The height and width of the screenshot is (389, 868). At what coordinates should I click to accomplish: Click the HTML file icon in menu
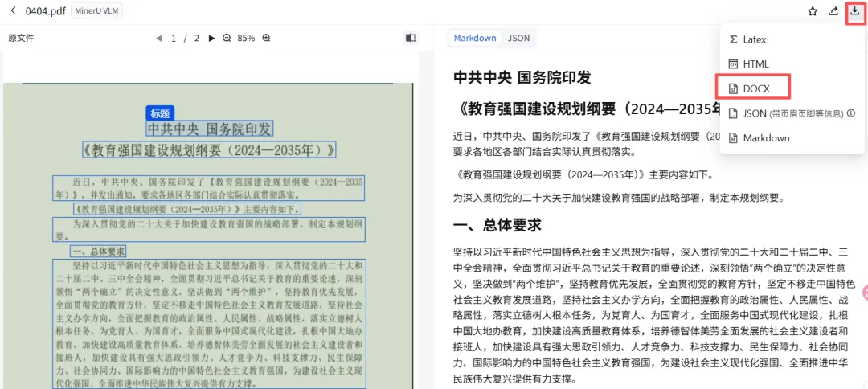point(733,63)
